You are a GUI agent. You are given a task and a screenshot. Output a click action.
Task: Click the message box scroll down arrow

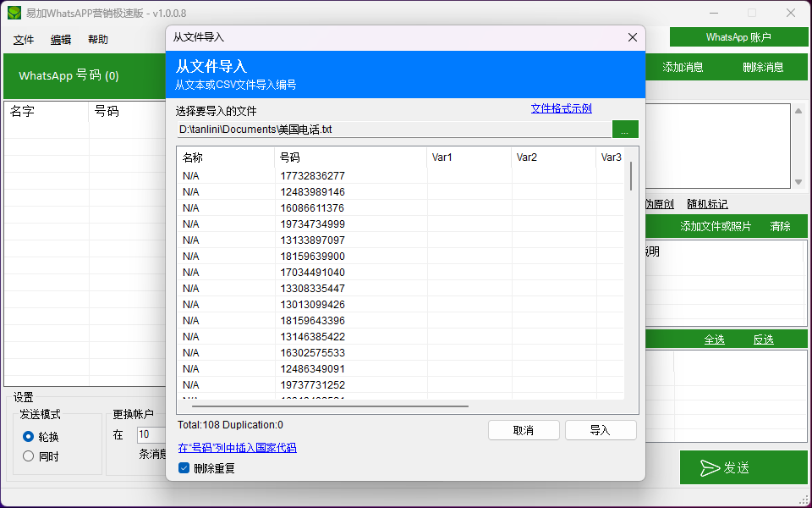pos(798,182)
